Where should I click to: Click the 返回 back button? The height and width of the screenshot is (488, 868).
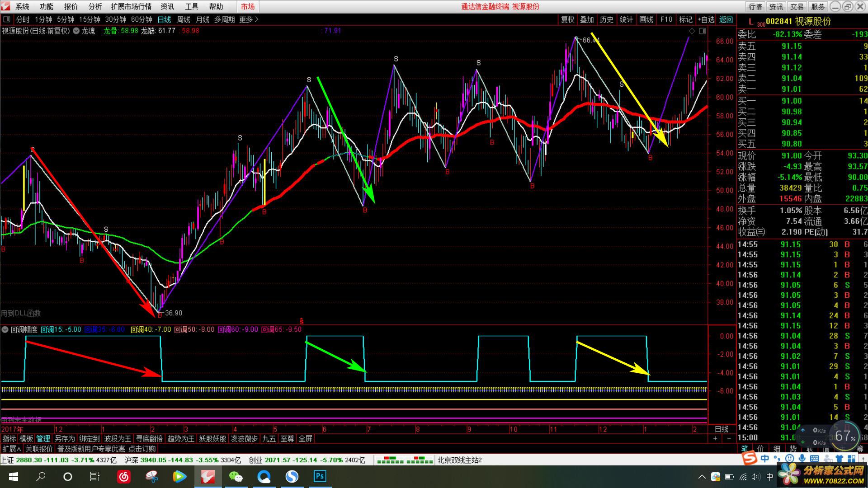726,19
